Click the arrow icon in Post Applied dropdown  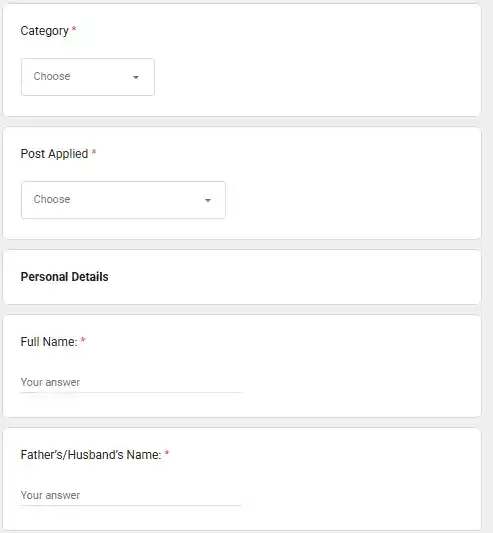[x=208, y=200]
